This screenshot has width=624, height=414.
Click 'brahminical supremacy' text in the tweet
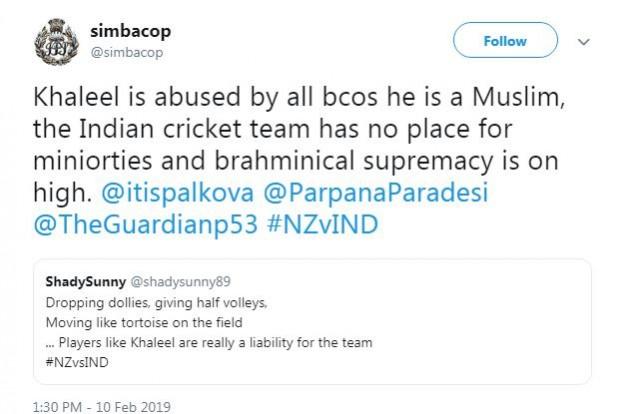[x=354, y=161]
